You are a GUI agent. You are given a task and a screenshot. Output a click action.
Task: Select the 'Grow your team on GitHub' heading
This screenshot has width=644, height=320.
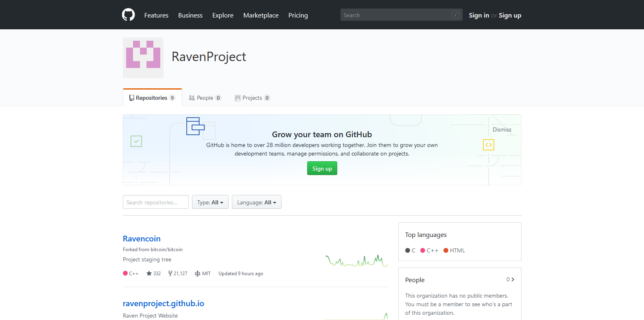pyautogui.click(x=322, y=134)
